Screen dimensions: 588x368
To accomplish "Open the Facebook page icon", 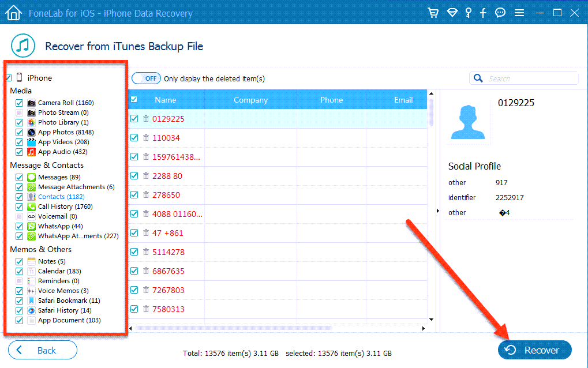I will tap(484, 13).
